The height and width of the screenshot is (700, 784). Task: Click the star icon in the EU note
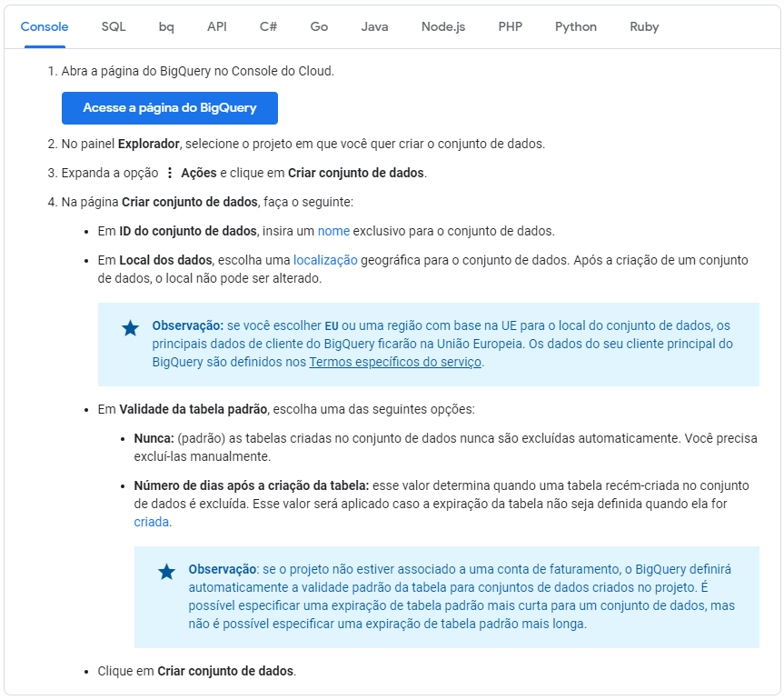(x=131, y=329)
